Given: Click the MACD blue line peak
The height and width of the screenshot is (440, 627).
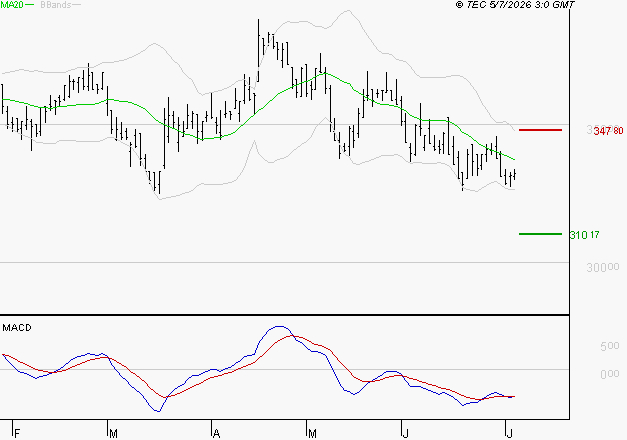Looking at the screenshot, I should pos(280,326).
